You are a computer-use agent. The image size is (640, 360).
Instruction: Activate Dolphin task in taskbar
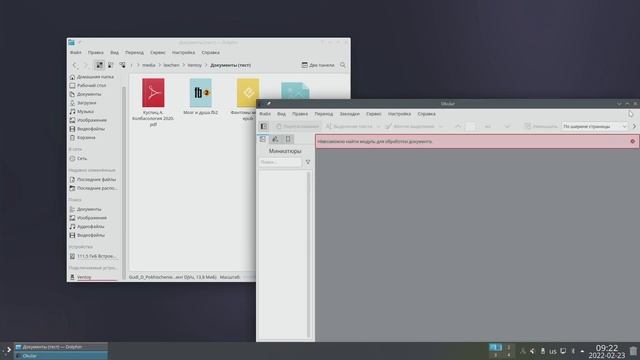(61, 347)
